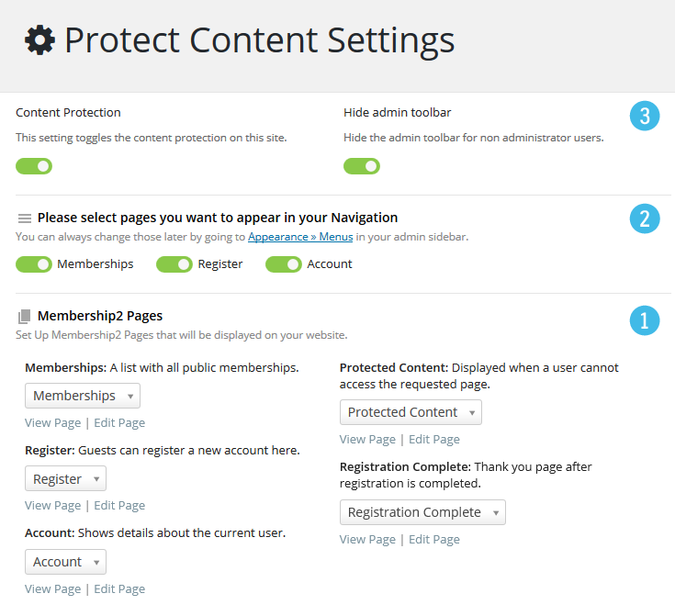Click the navigation menu lines icon
Image resolution: width=675 pixels, height=616 pixels.
pyautogui.click(x=25, y=218)
